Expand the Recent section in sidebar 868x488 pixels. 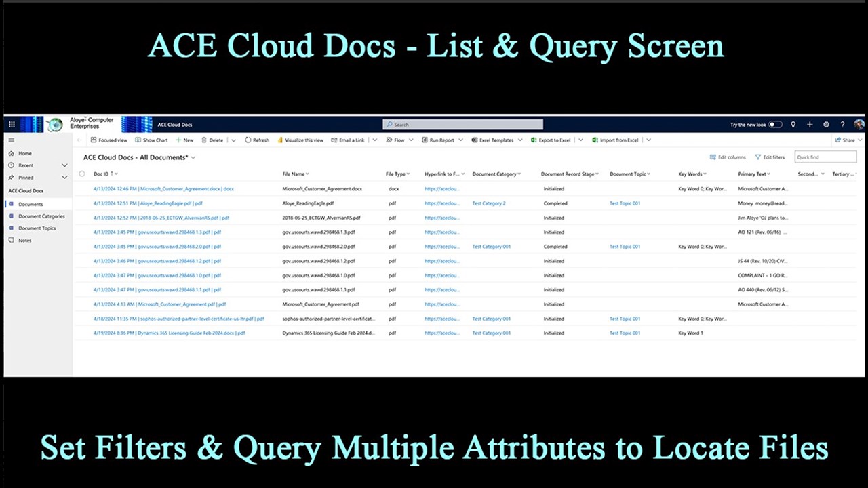coord(64,165)
